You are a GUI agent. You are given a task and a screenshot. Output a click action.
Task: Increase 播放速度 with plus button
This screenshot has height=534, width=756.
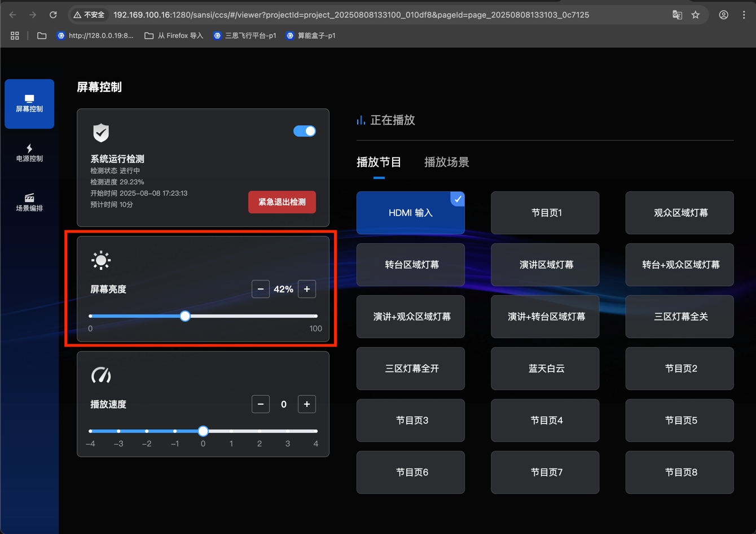coord(307,404)
